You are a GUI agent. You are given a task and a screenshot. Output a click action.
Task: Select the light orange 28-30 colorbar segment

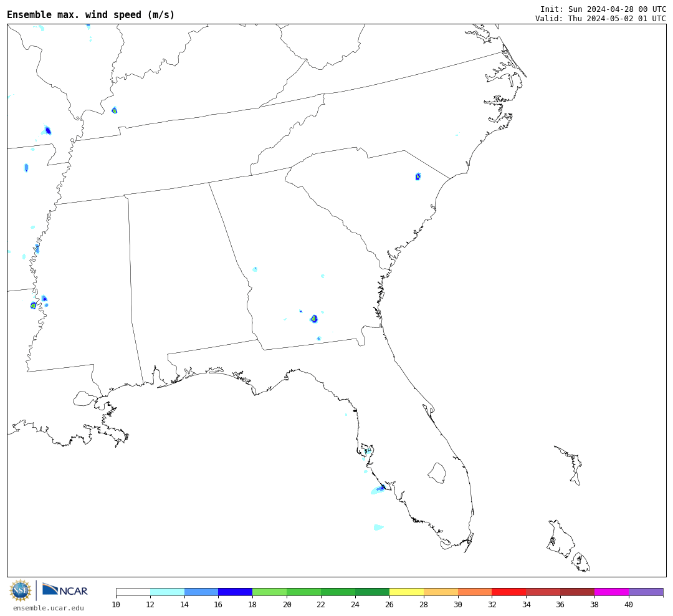[441, 592]
